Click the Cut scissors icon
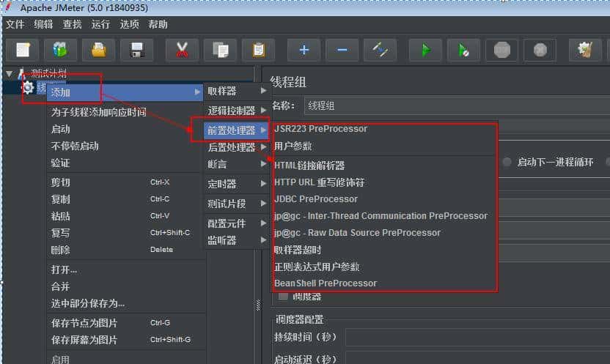 click(182, 50)
